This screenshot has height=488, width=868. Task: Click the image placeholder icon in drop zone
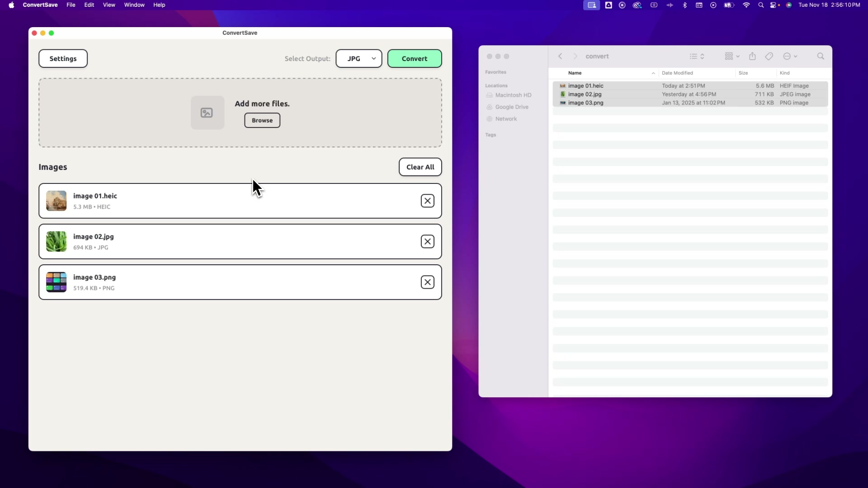coord(208,113)
